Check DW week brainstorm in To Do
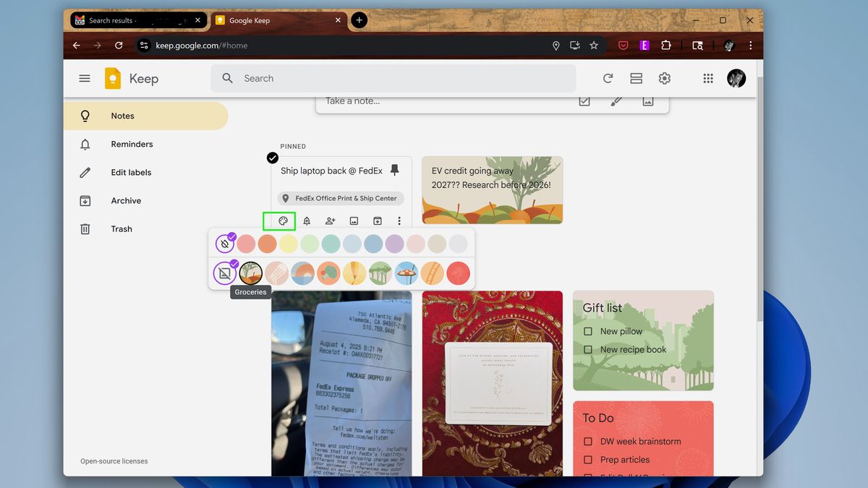This screenshot has width=868, height=488. click(588, 441)
